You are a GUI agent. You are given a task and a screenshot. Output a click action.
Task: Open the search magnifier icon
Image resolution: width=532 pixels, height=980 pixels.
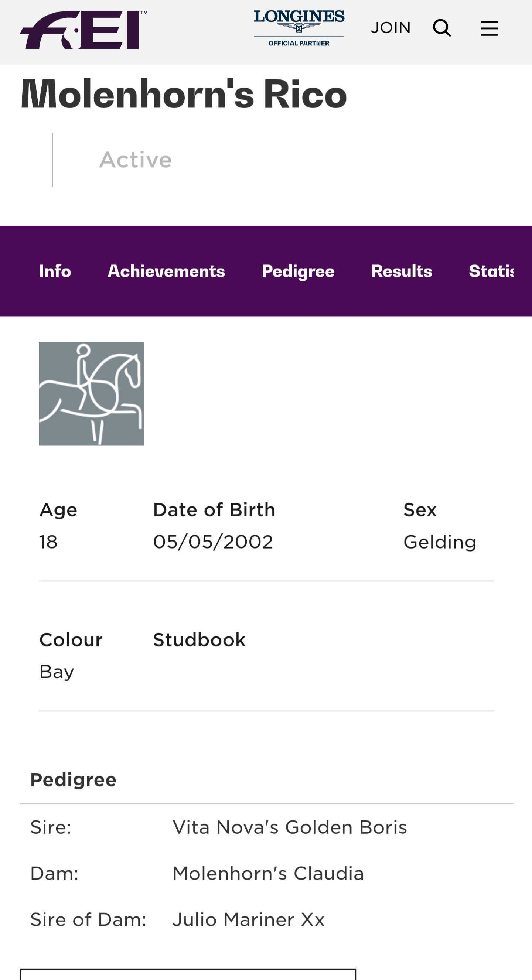[x=441, y=28]
